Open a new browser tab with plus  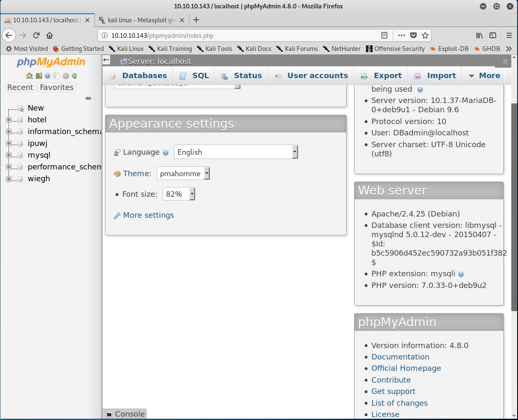[x=196, y=20]
